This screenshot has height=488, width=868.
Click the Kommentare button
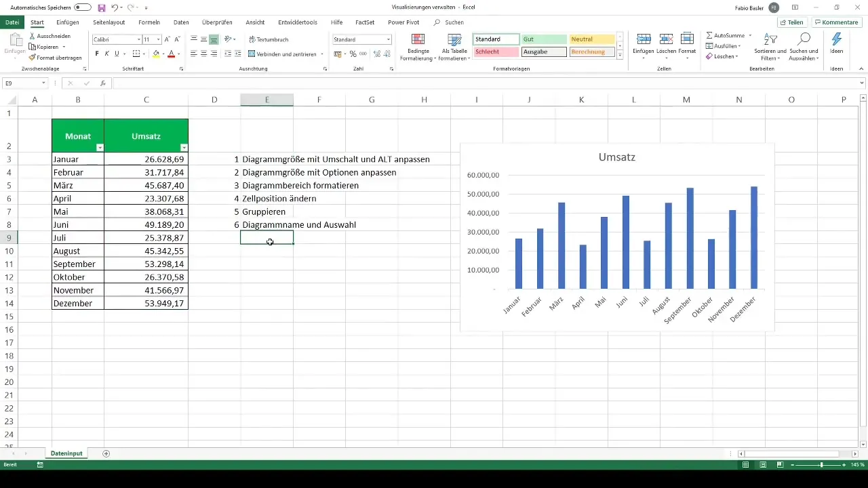[837, 22]
